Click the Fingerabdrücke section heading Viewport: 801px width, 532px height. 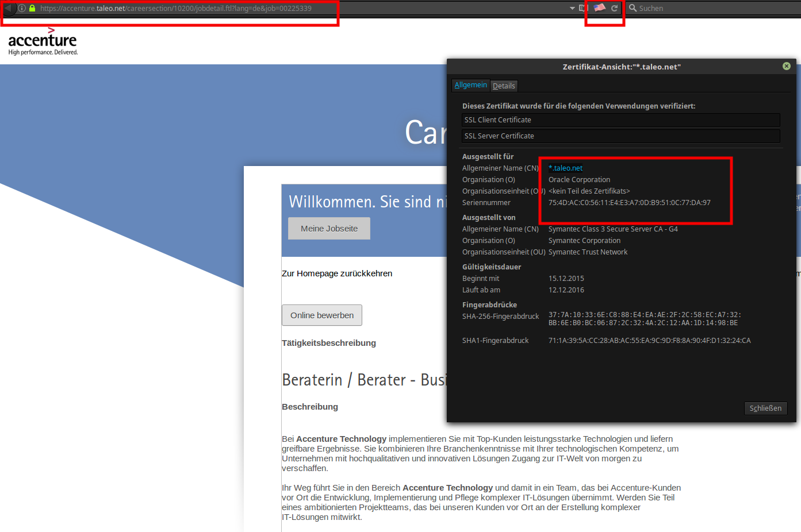point(489,305)
